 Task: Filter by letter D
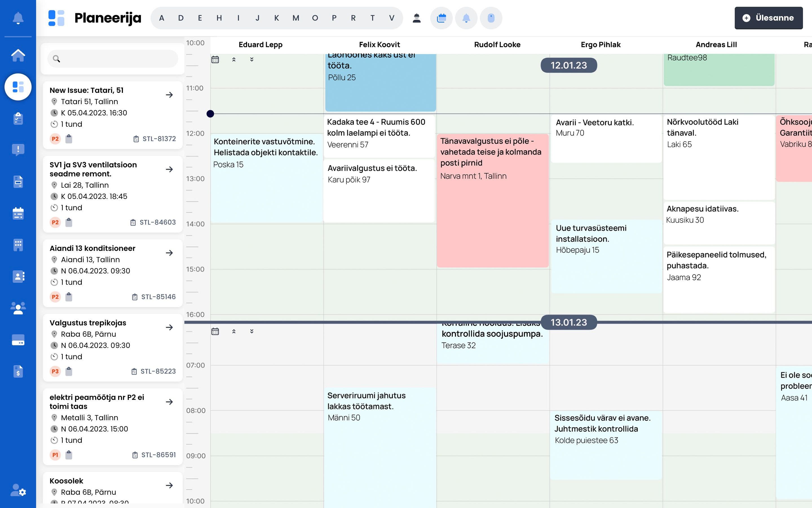click(x=181, y=18)
